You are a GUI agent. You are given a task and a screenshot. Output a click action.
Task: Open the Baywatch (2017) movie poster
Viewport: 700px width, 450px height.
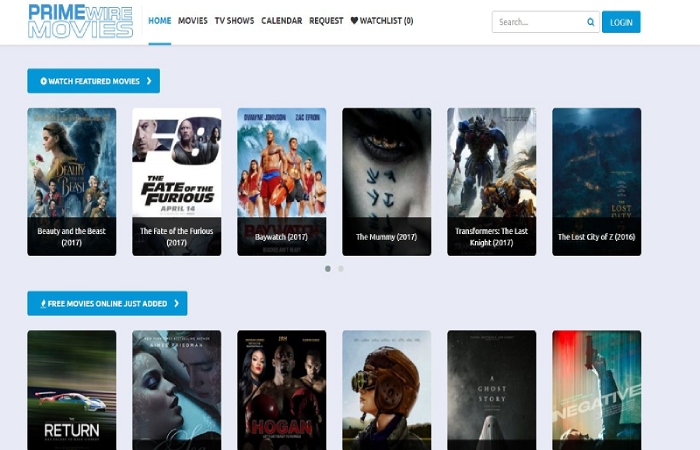tap(282, 181)
